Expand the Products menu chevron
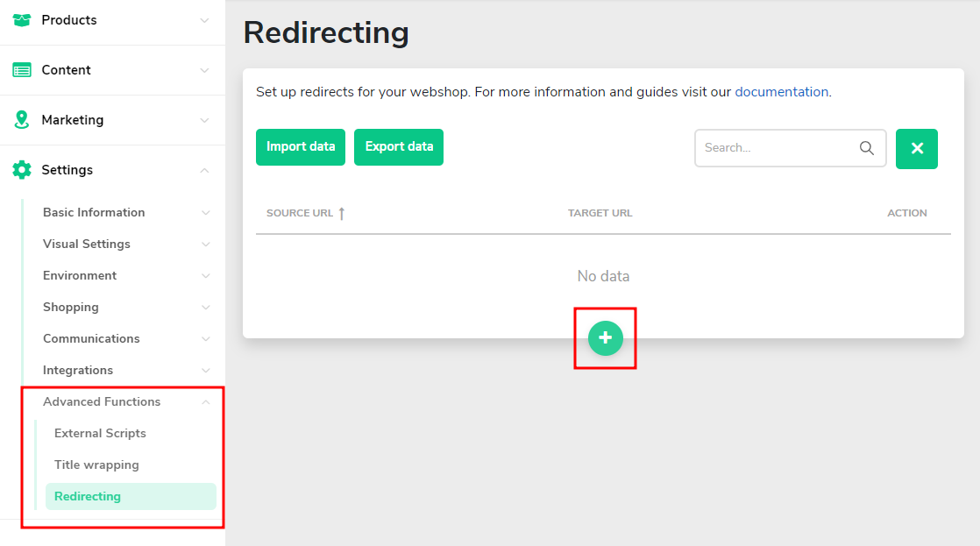Image resolution: width=980 pixels, height=546 pixels. 204,21
